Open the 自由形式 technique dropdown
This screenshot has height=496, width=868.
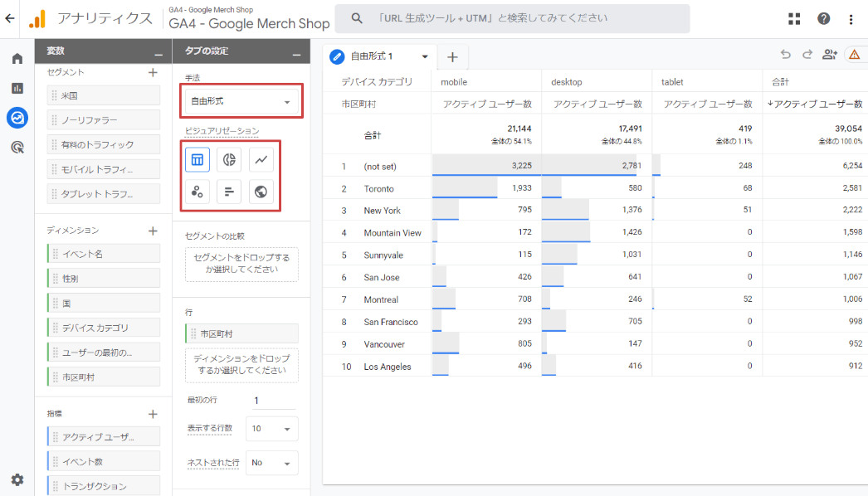tap(241, 101)
